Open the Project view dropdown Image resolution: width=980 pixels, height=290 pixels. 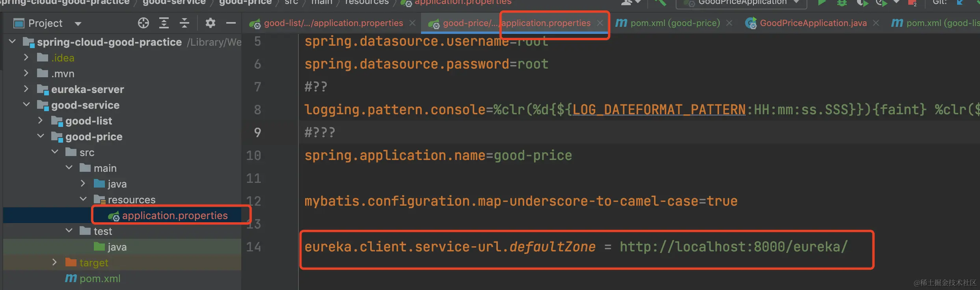coord(78,24)
